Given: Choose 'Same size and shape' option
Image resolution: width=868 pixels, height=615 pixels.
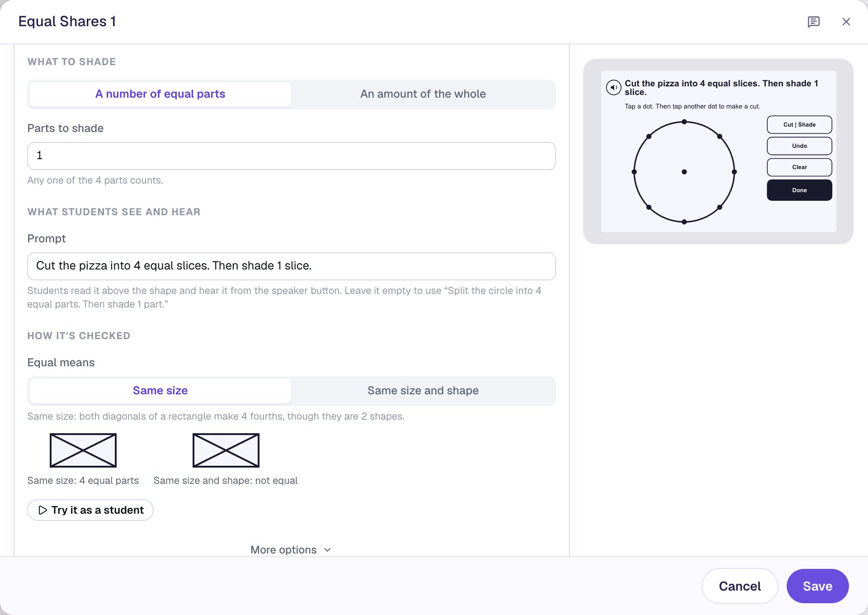Looking at the screenshot, I should point(423,391).
